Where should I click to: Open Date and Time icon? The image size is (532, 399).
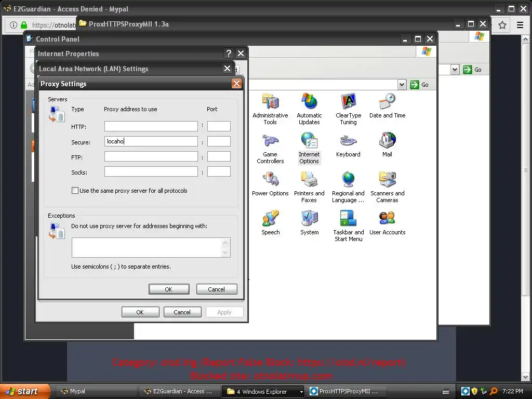(x=387, y=105)
